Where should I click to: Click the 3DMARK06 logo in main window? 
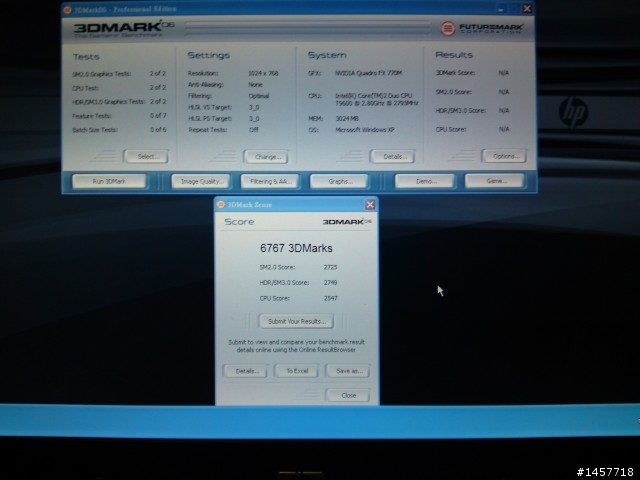click(124, 29)
